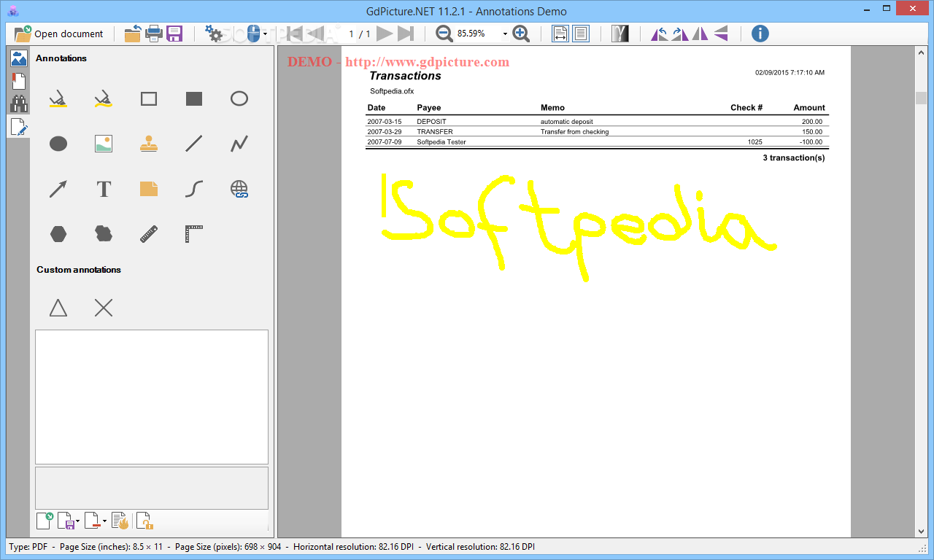Select the text annotation tool

coord(104,190)
